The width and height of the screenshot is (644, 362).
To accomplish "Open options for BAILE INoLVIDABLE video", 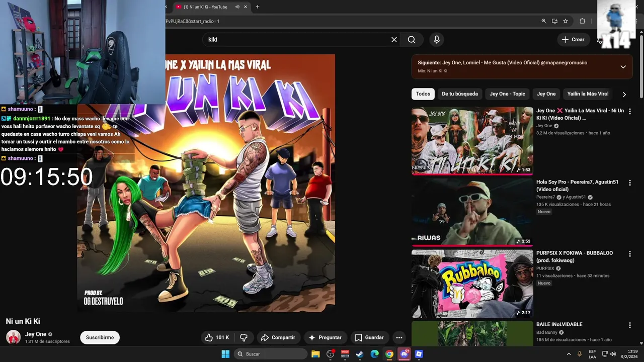I will point(629,325).
